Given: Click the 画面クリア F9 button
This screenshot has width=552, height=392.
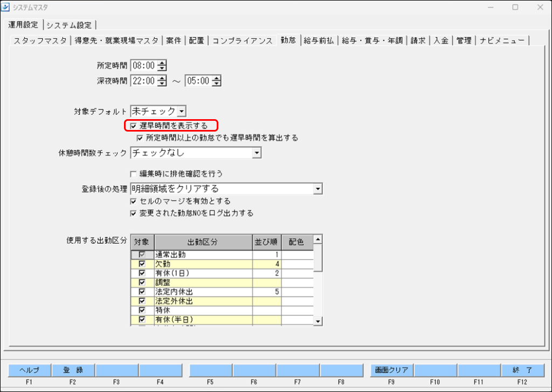Looking at the screenshot, I should pyautogui.click(x=391, y=370).
